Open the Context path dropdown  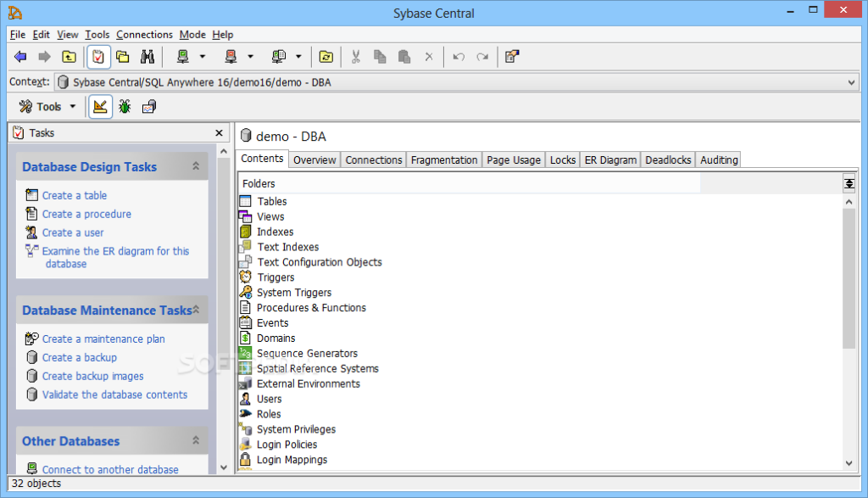851,81
